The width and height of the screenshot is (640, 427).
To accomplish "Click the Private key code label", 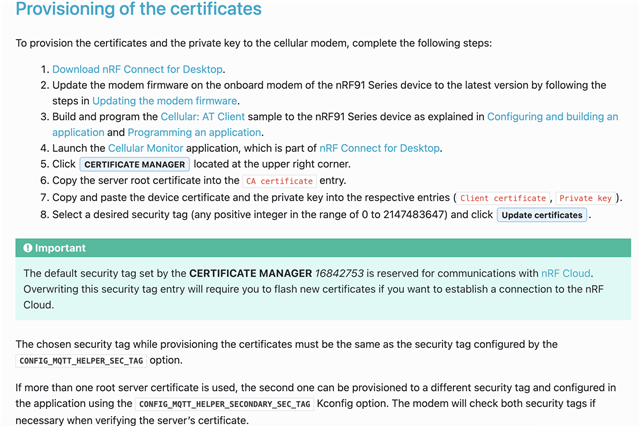I will [x=585, y=198].
